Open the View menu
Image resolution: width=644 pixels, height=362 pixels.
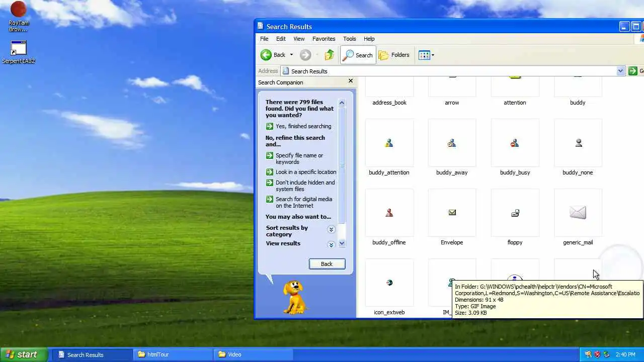click(x=299, y=39)
